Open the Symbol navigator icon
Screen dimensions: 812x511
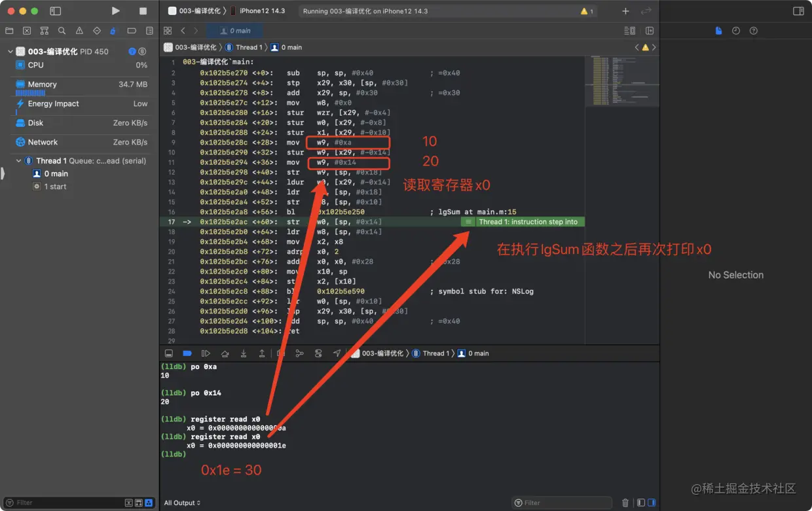[x=45, y=31]
